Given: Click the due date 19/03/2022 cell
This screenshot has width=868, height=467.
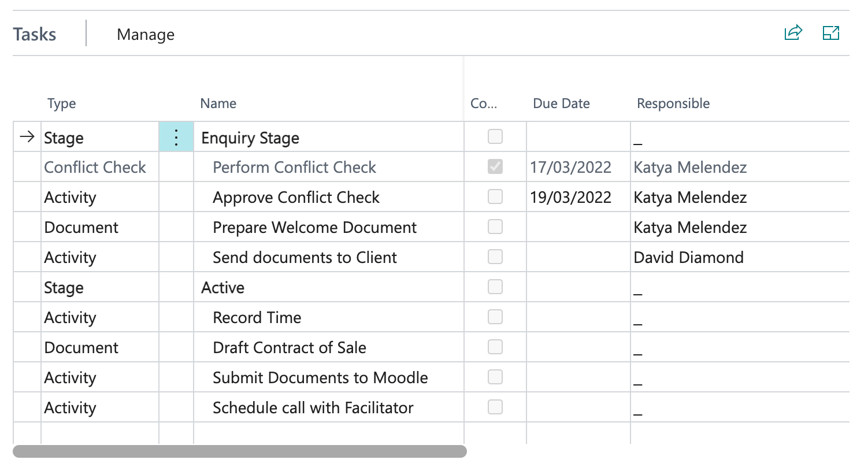Looking at the screenshot, I should tap(578, 198).
